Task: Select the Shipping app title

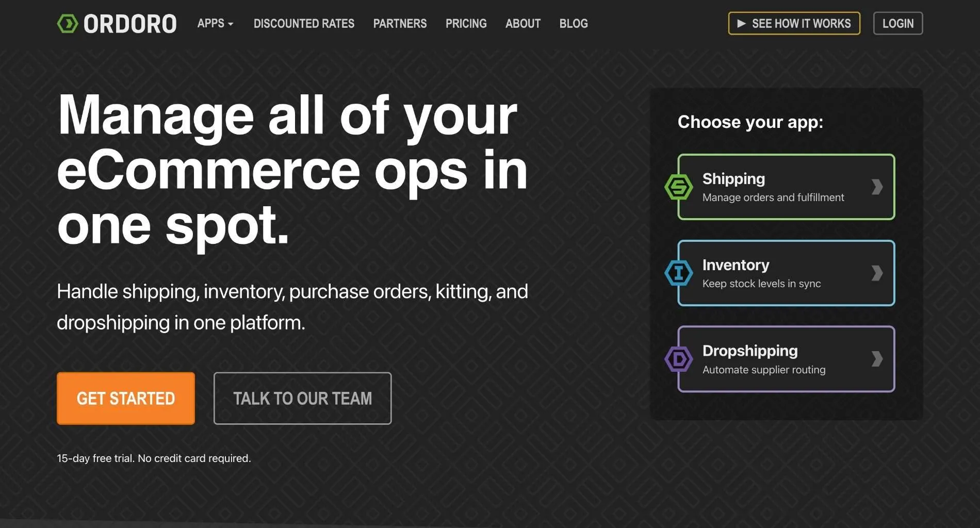Action: (x=733, y=178)
